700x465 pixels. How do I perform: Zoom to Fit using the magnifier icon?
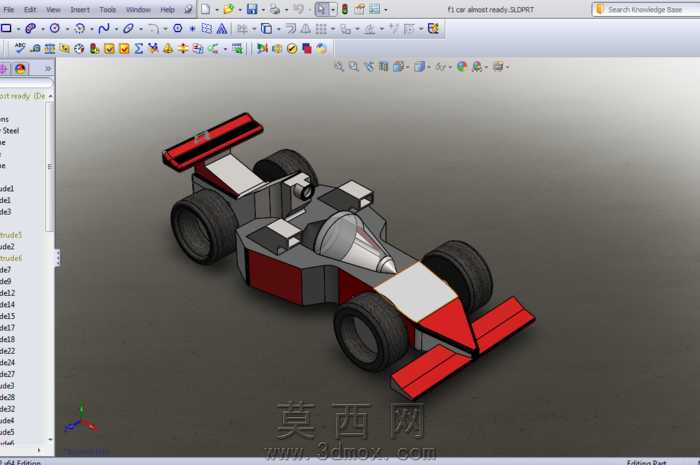coord(339,66)
